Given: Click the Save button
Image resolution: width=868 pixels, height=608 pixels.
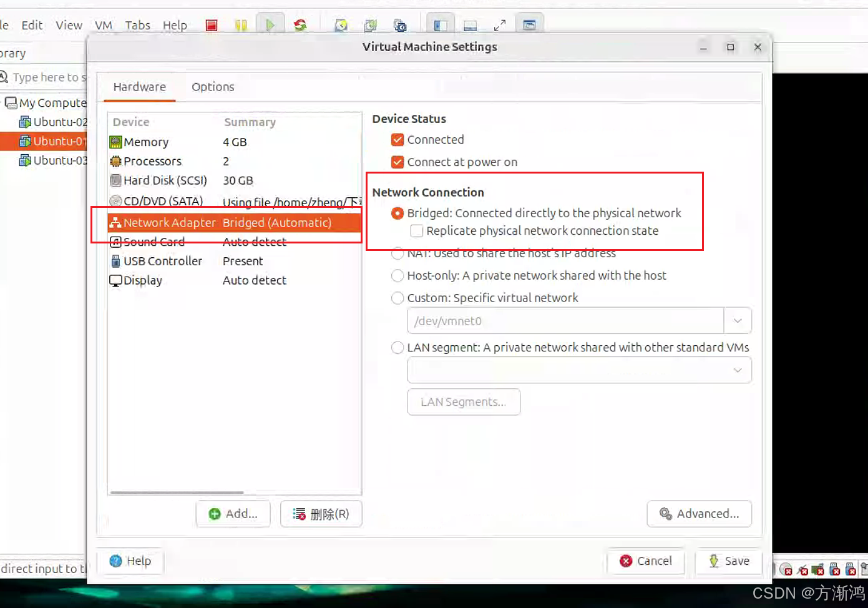Looking at the screenshot, I should click(729, 561).
